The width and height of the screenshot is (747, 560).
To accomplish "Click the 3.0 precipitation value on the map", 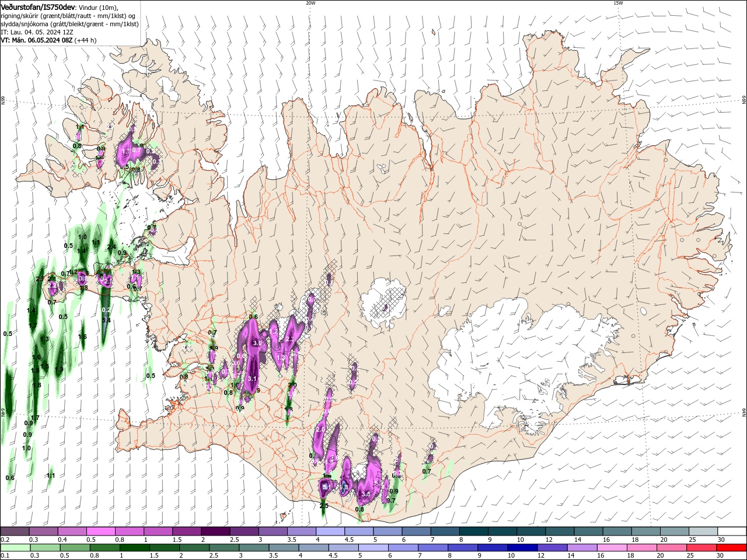I will pyautogui.click(x=256, y=344).
